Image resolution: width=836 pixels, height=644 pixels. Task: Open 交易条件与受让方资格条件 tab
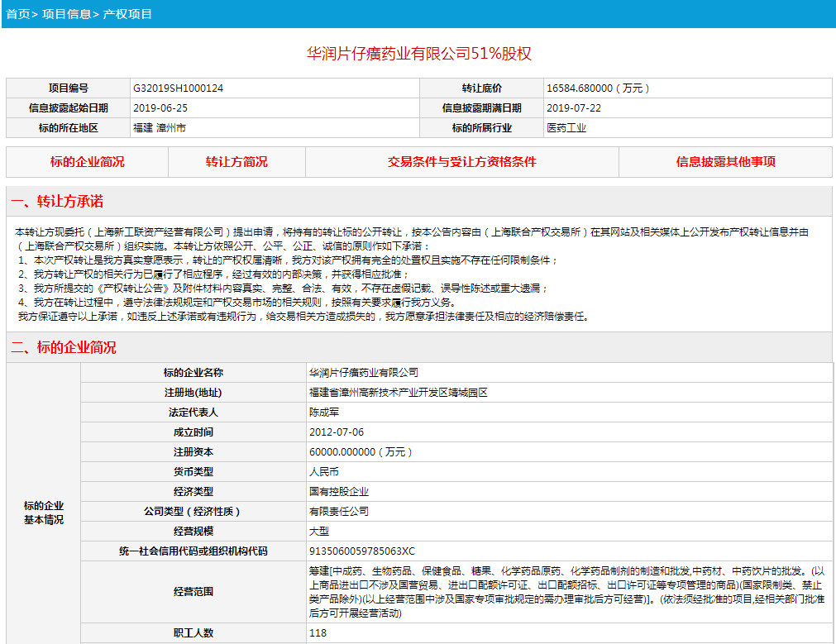(461, 162)
